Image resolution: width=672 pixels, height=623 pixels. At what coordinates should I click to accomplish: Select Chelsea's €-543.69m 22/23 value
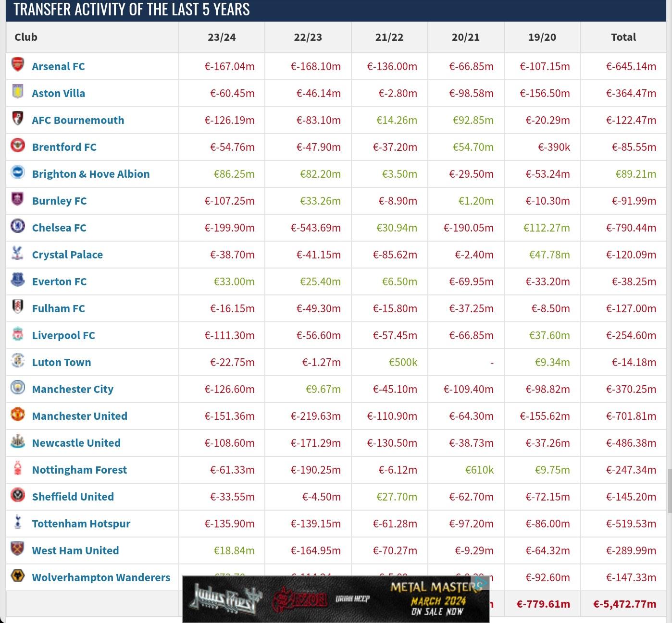pos(316,228)
